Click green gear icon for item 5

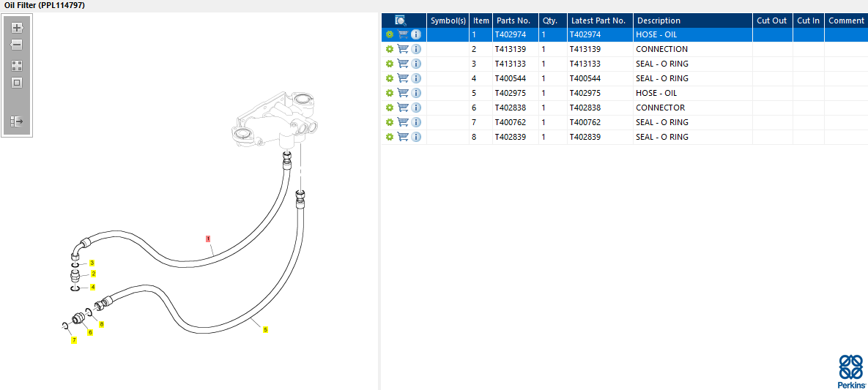pyautogui.click(x=390, y=93)
